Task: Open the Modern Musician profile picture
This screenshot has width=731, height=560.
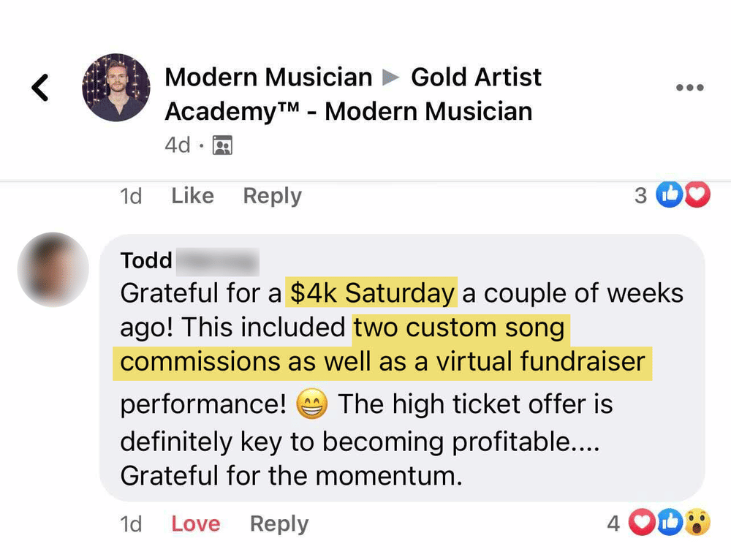Action: click(116, 88)
